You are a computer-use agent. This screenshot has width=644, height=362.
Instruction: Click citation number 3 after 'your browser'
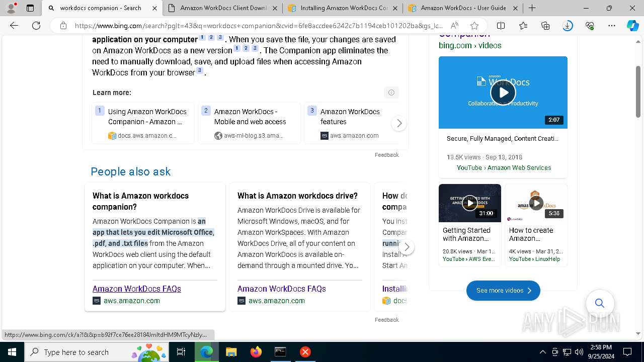click(x=200, y=70)
